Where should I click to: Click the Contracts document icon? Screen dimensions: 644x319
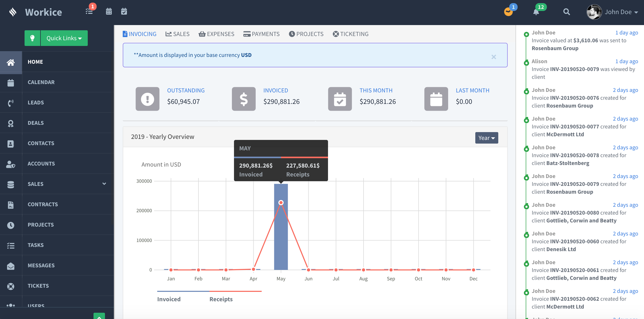point(11,205)
